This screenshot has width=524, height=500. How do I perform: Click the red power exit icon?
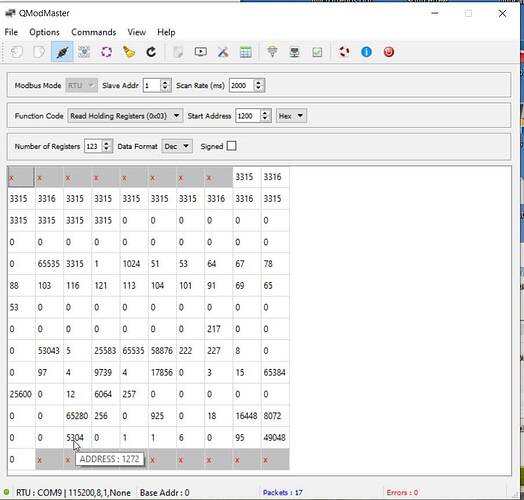coord(389,52)
